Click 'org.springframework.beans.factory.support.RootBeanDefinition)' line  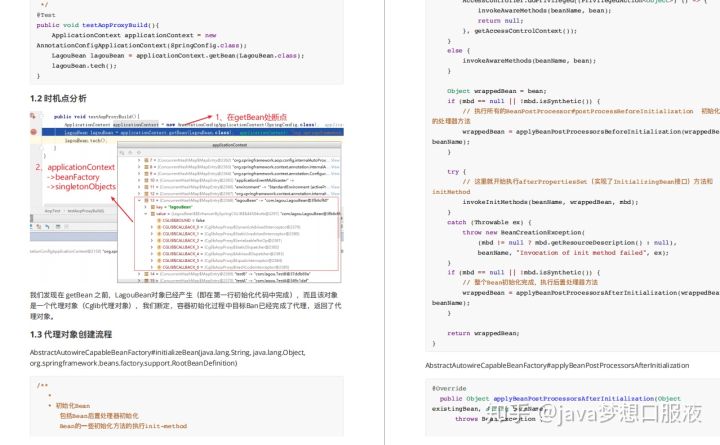[x=133, y=363]
